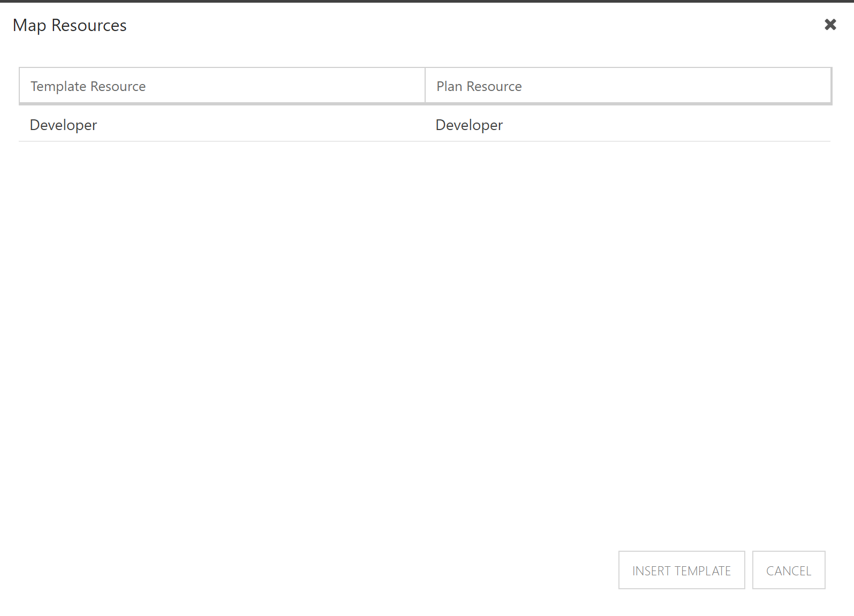This screenshot has height=616, width=854.
Task: Close the Map Resources dialog
Action: click(830, 25)
